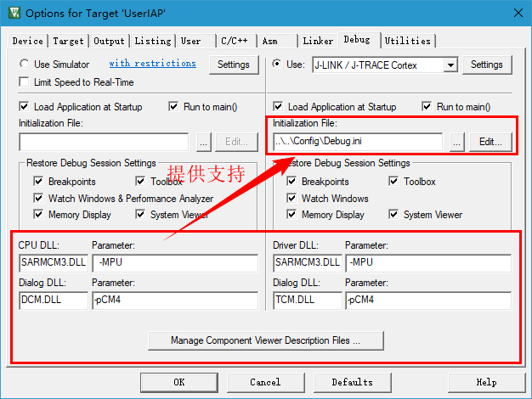Confirm with the OK button

(179, 382)
